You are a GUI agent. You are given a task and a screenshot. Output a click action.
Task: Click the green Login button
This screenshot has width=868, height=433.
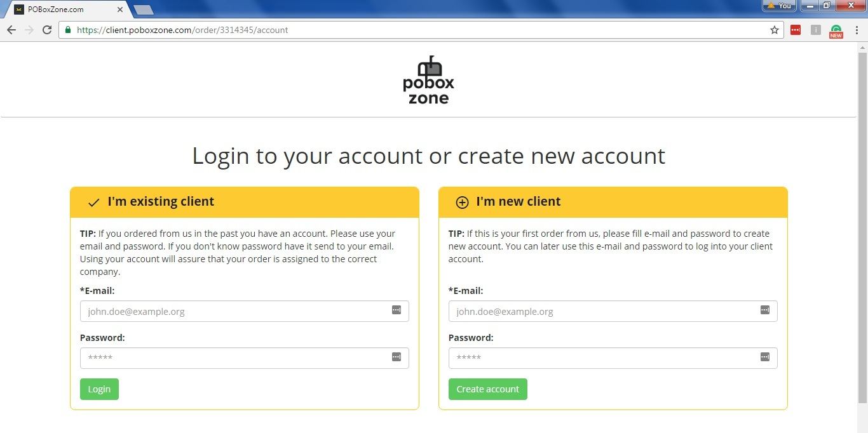[x=99, y=389]
